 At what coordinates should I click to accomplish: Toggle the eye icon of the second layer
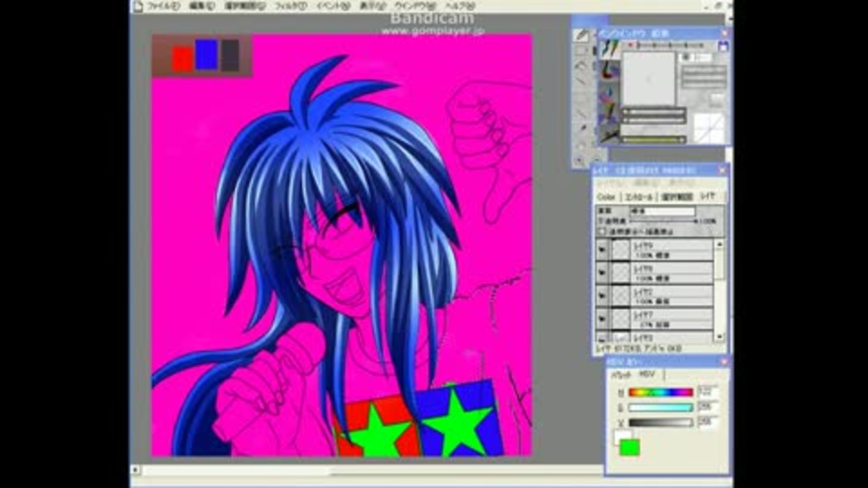coord(602,273)
